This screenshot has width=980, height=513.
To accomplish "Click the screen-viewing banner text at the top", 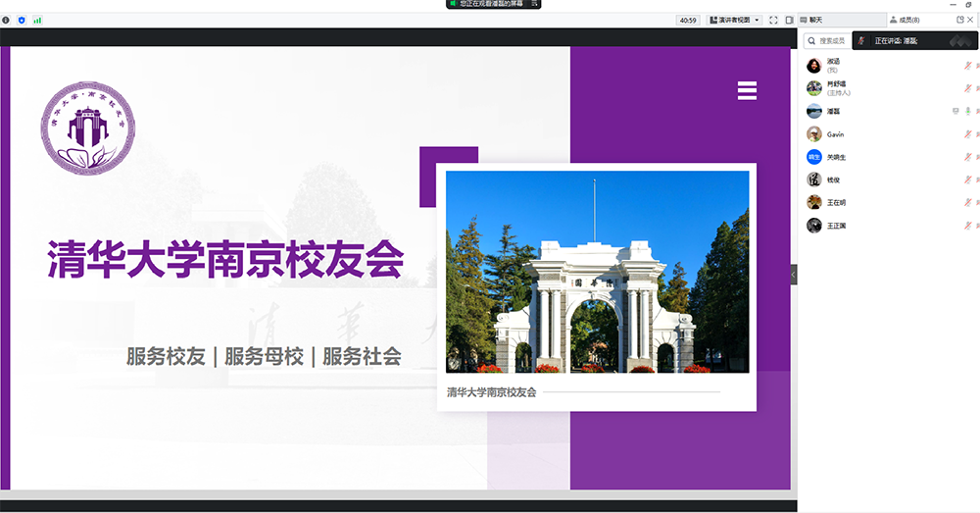I will coord(491,4).
